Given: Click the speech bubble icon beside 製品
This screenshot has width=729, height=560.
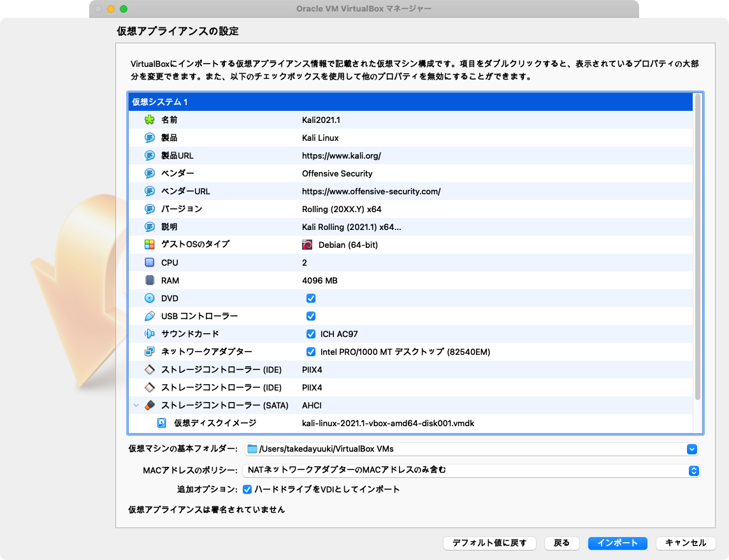Looking at the screenshot, I should 149,138.
